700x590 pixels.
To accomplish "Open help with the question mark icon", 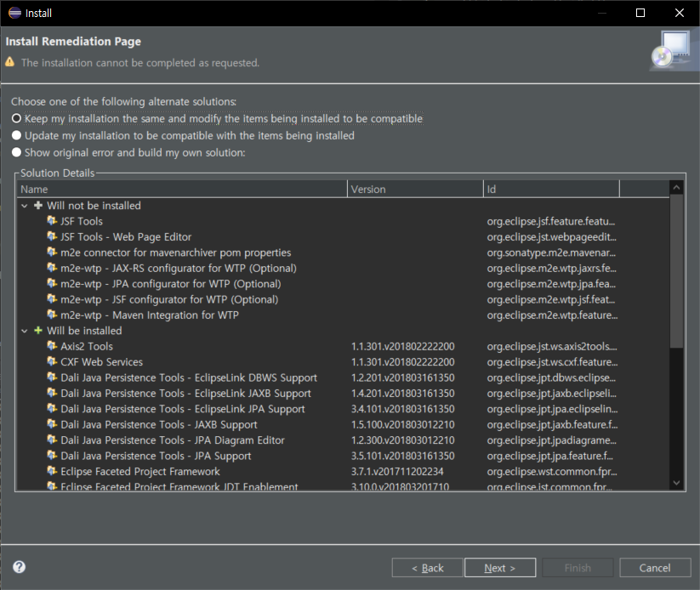I will (20, 567).
